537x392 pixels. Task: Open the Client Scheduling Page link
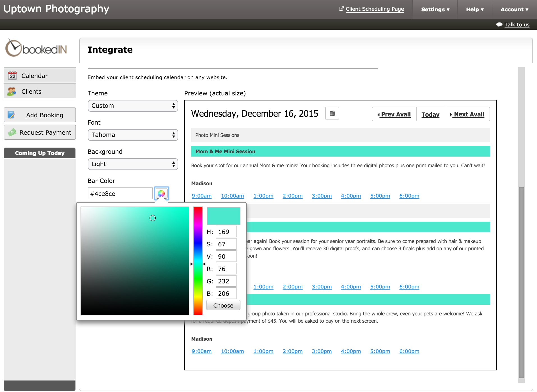[x=374, y=9]
